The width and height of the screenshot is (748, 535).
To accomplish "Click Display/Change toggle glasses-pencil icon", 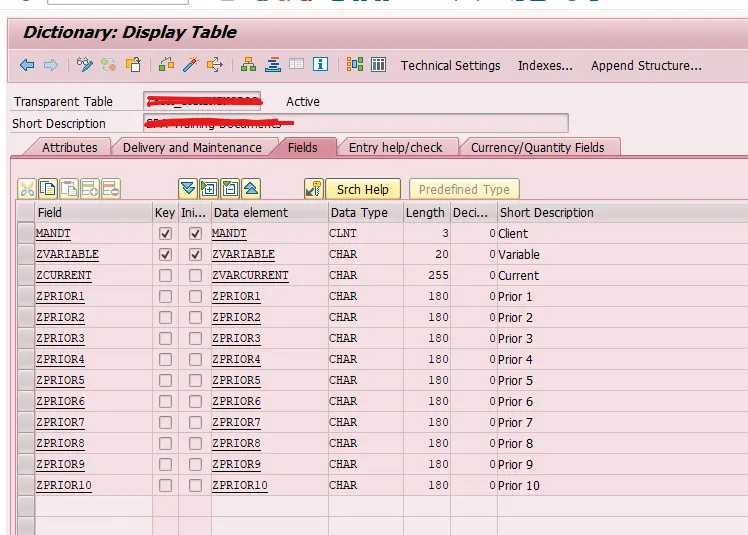I will pyautogui.click(x=85, y=65).
